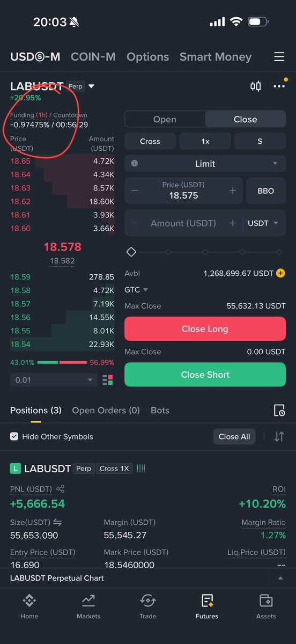The height and width of the screenshot is (644, 296).
Task: Select the Close toggle
Action: [245, 120]
